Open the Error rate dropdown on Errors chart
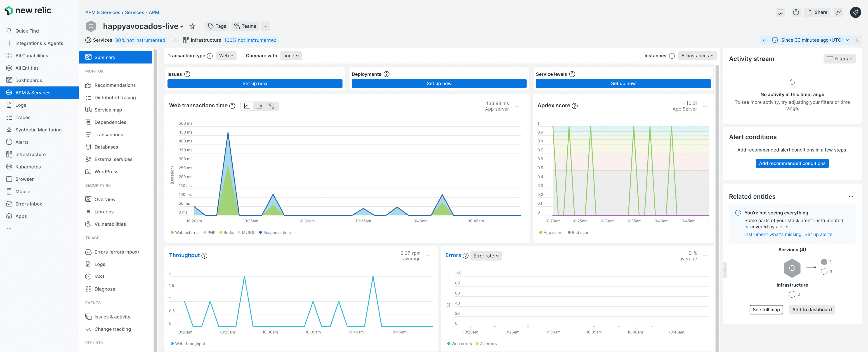The height and width of the screenshot is (352, 868). (486, 255)
